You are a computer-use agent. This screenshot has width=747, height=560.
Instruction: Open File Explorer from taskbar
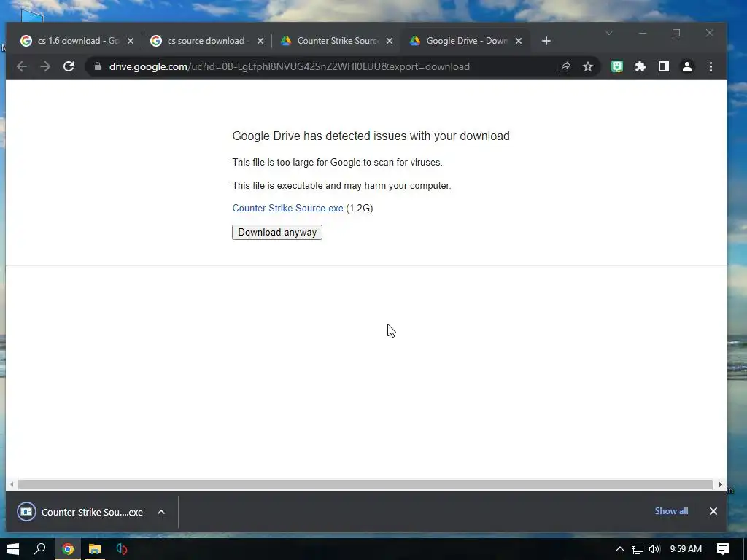95,549
